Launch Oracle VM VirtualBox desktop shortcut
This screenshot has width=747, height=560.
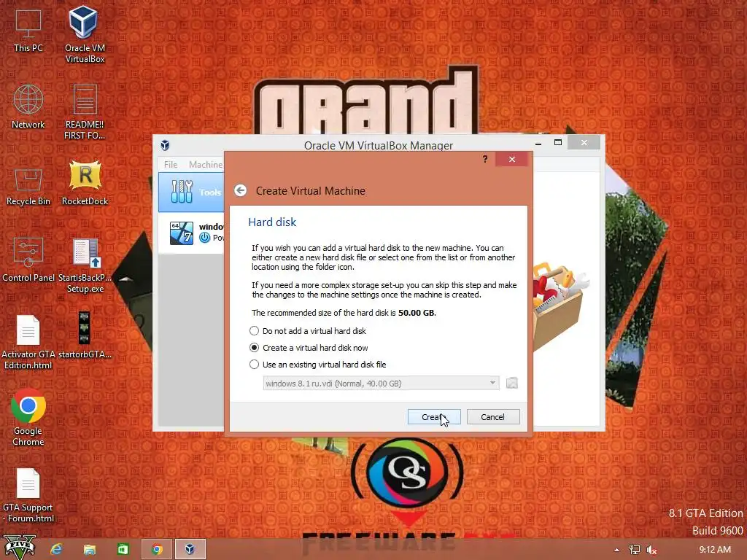point(85,34)
